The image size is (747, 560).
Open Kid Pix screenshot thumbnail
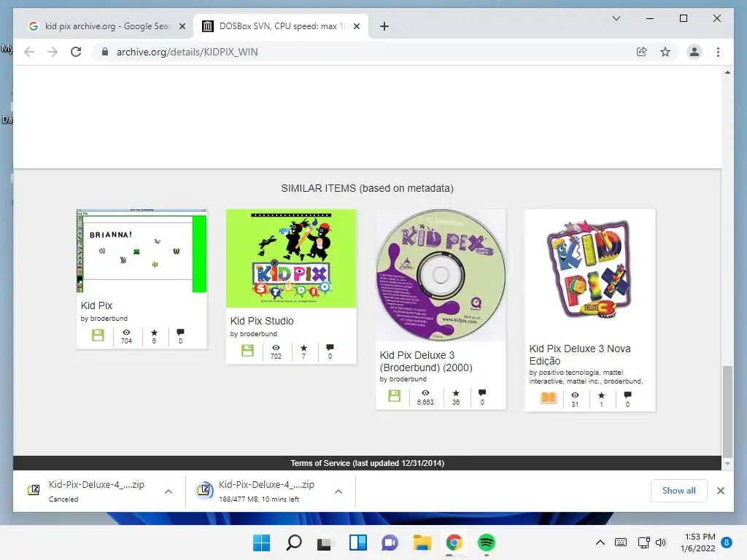(142, 251)
